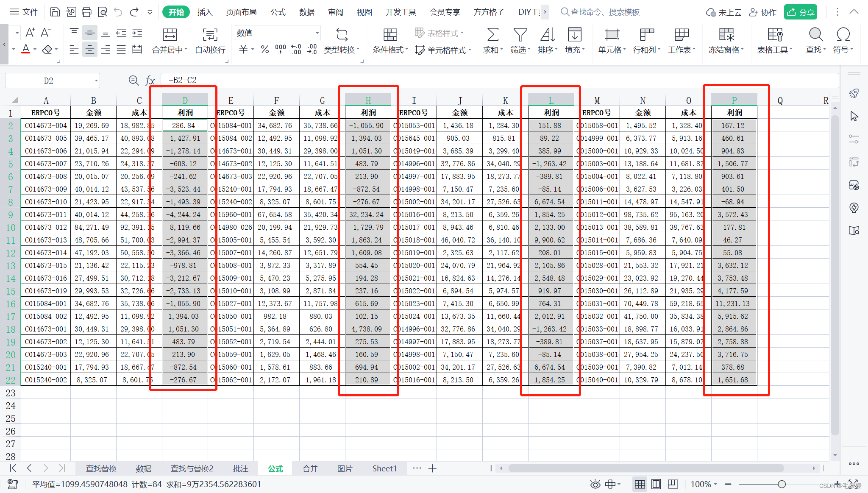Click the print icon in quick toolbar
The height and width of the screenshot is (493, 868).
[86, 12]
